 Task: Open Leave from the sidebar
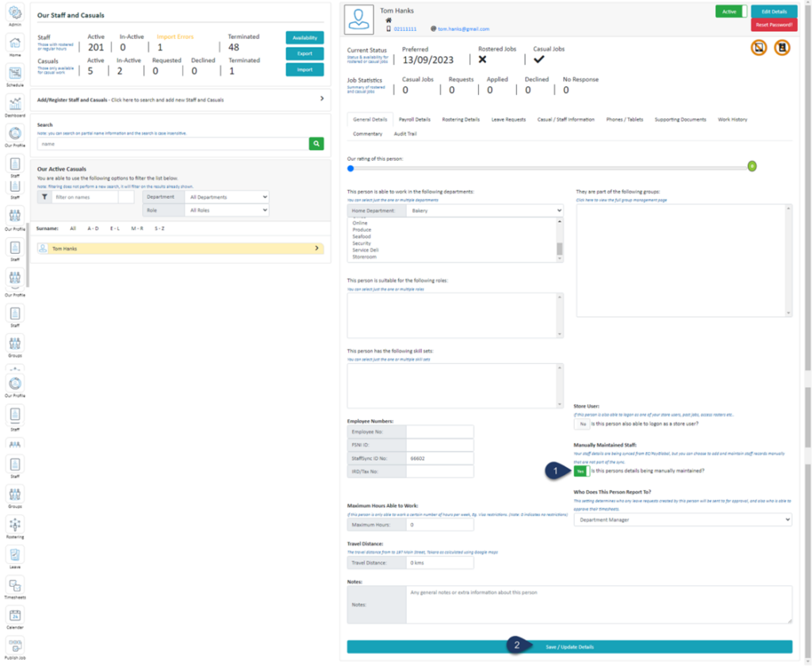[15, 557]
